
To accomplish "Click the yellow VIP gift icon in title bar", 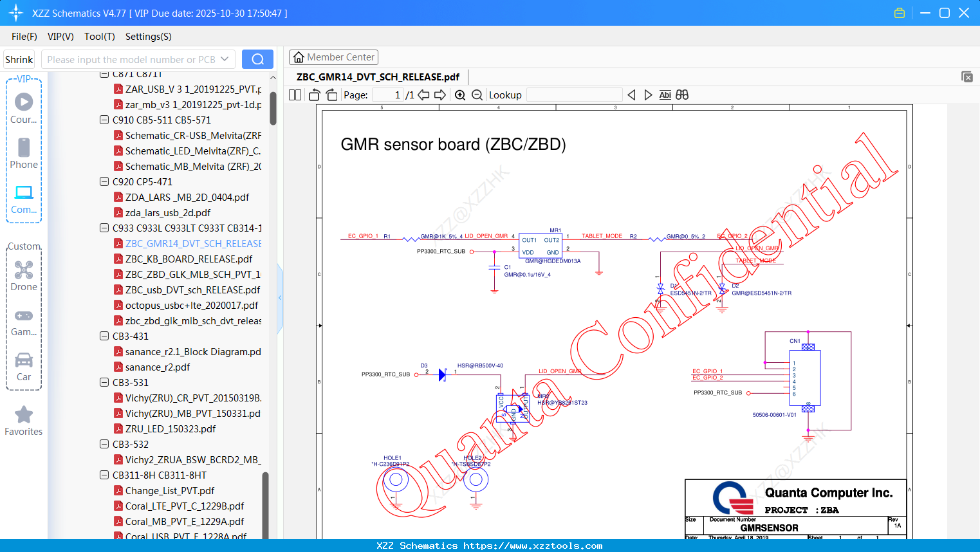I will coord(900,13).
